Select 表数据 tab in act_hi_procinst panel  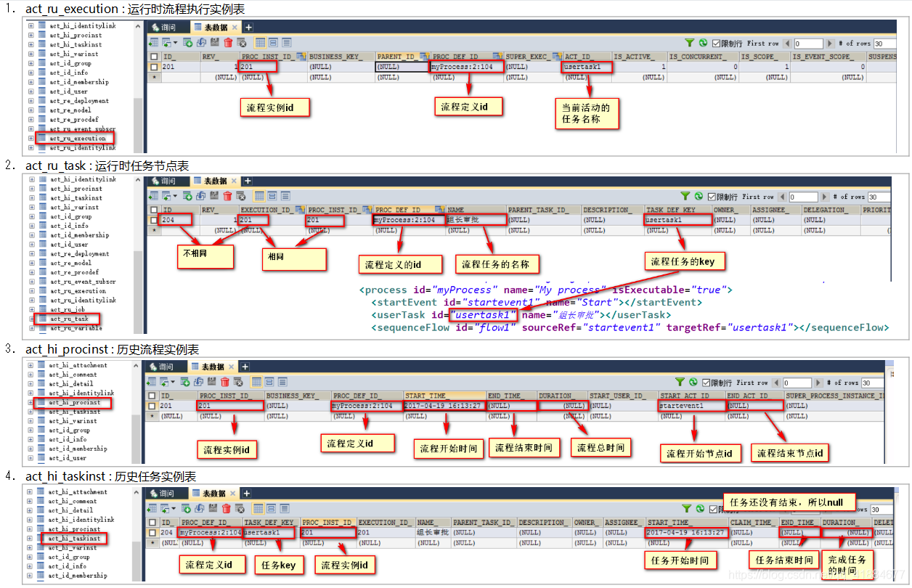coord(213,367)
